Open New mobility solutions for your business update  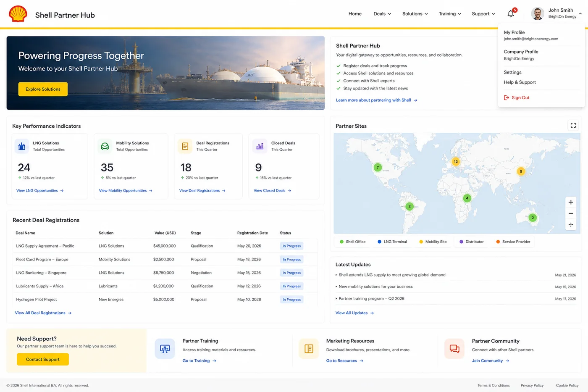pyautogui.click(x=375, y=287)
